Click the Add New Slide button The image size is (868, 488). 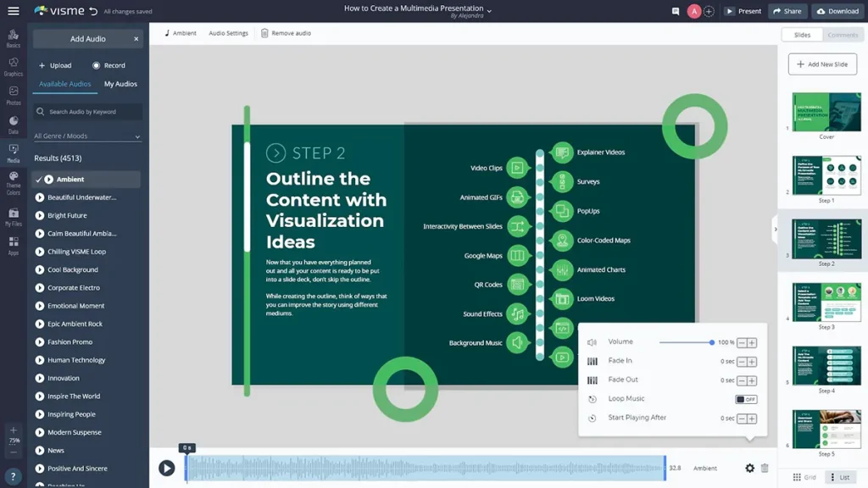click(x=821, y=64)
